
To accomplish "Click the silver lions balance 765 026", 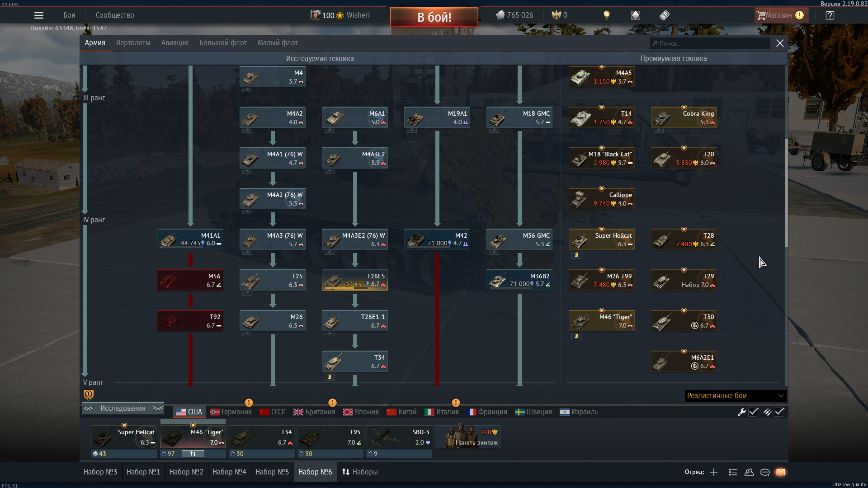I will click(x=514, y=15).
